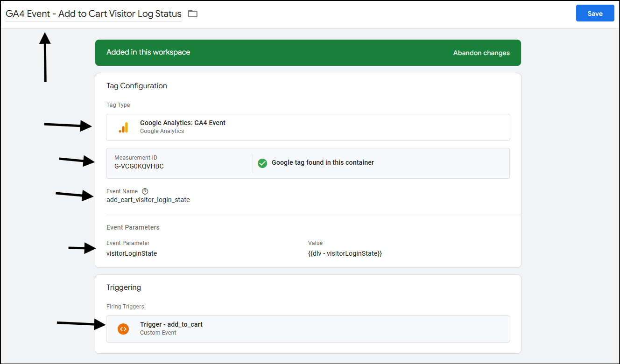620x364 pixels.
Task: Click the Event Parameters heading
Action: 133,227
